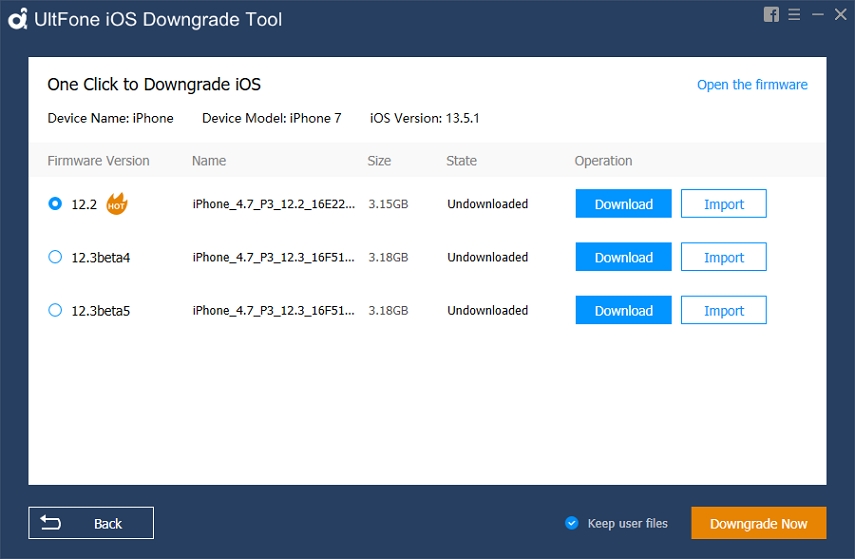The image size is (855, 559).
Task: Click the 12.3beta5 version label
Action: pos(101,311)
